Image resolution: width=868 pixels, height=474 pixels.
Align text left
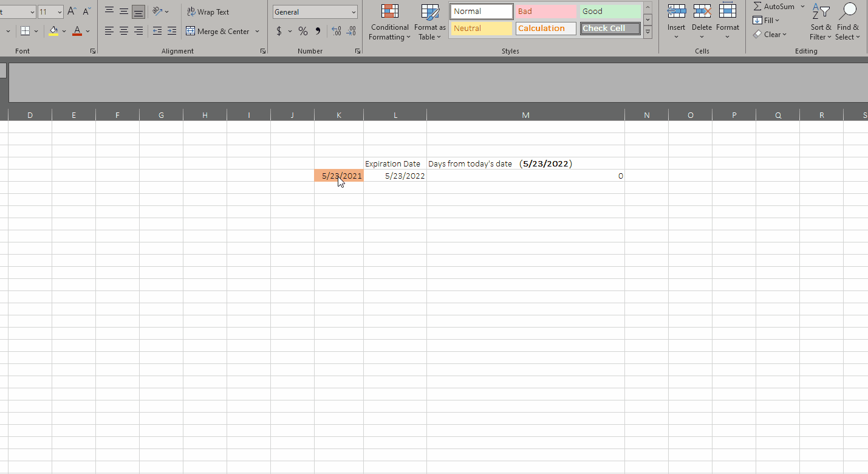click(109, 31)
